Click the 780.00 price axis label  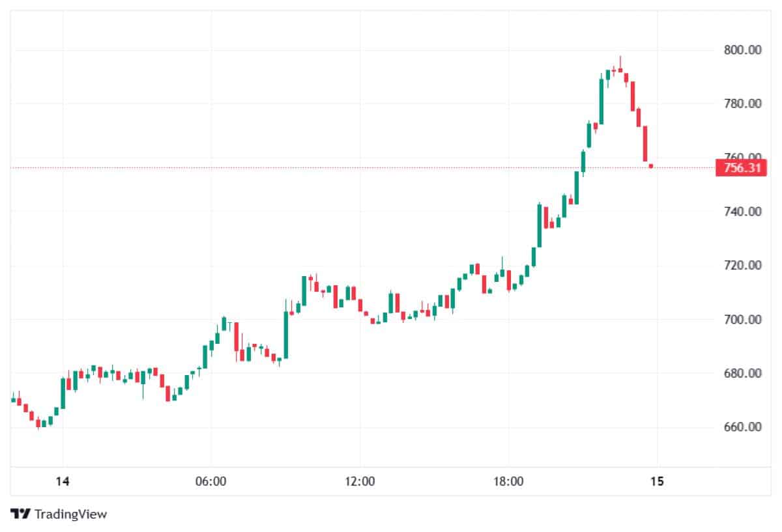(x=742, y=104)
